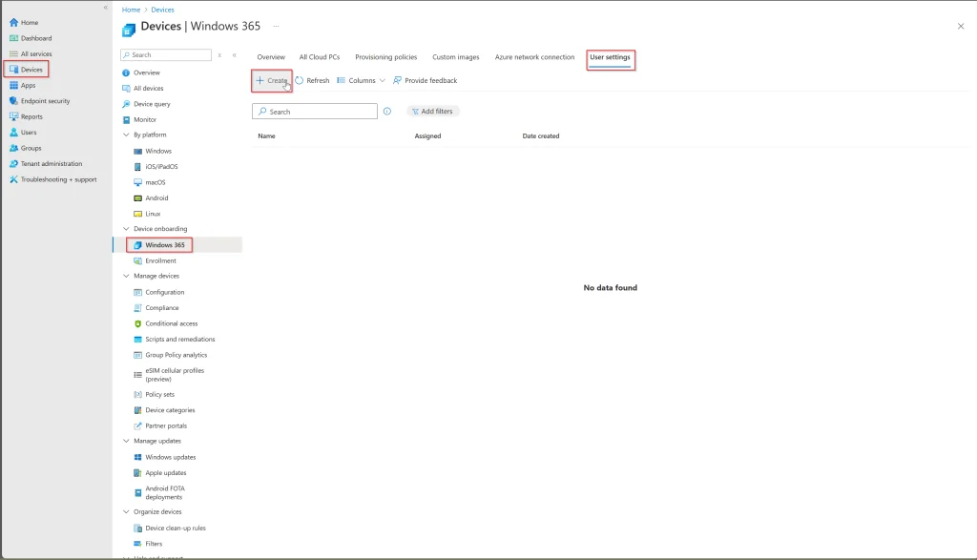Collapse the Device onboarding section
Viewport: 977px width, 560px height.
tap(126, 229)
